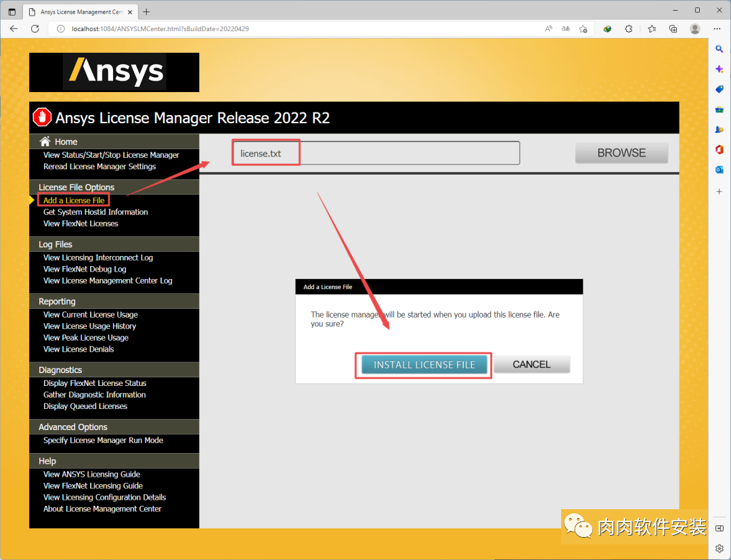
Task: Add a sidebar app with plus icon
Action: point(719,192)
